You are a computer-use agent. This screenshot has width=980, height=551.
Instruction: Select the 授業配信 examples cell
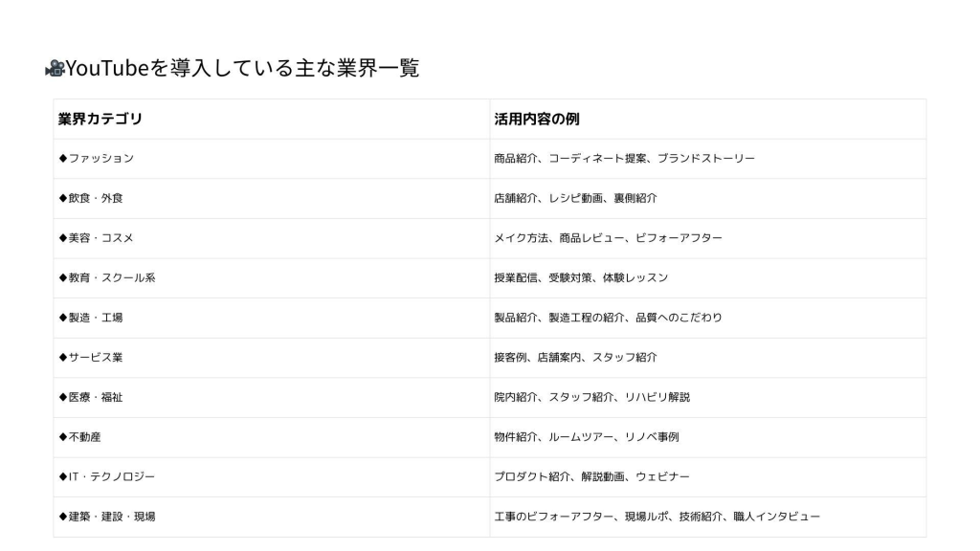581,277
